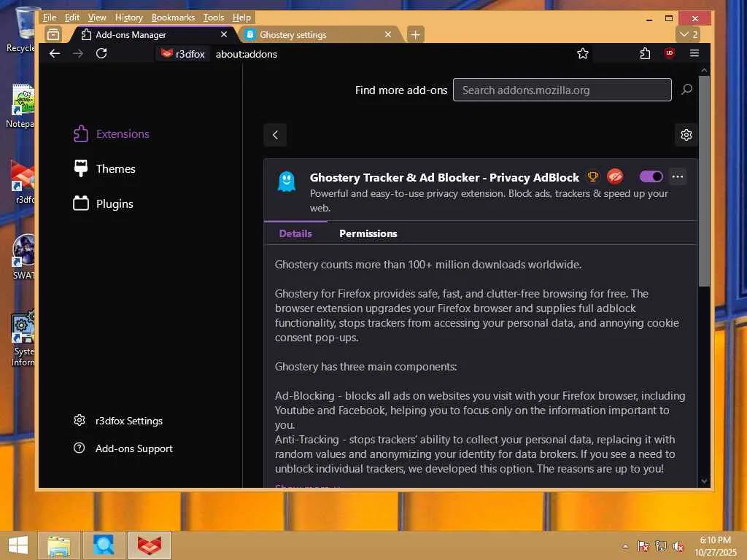Open the Tools menu

click(214, 17)
